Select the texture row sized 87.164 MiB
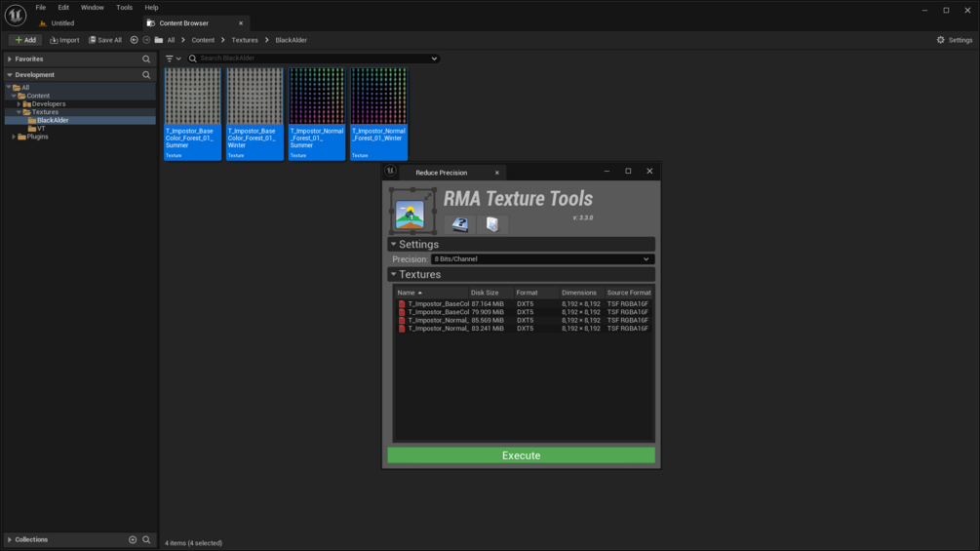Viewport: 980px width, 551px height. point(523,303)
